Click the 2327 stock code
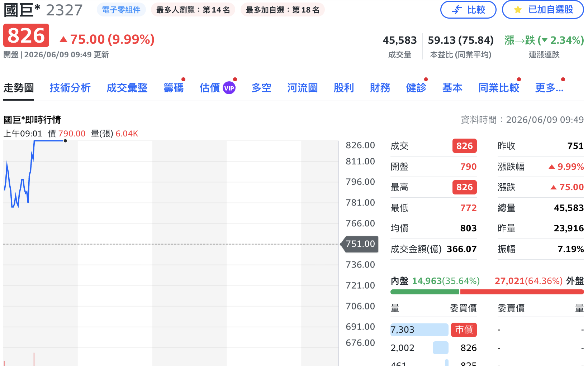588x366 pixels. 64,10
